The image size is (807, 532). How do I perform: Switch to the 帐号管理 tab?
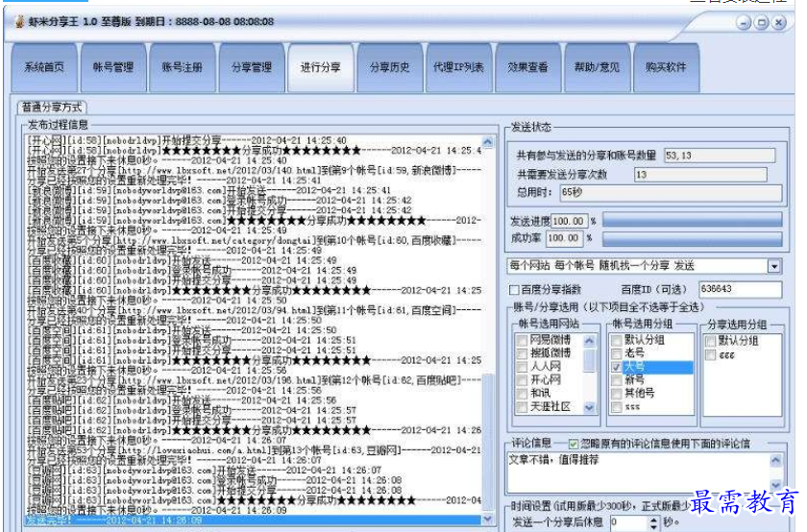click(x=113, y=67)
